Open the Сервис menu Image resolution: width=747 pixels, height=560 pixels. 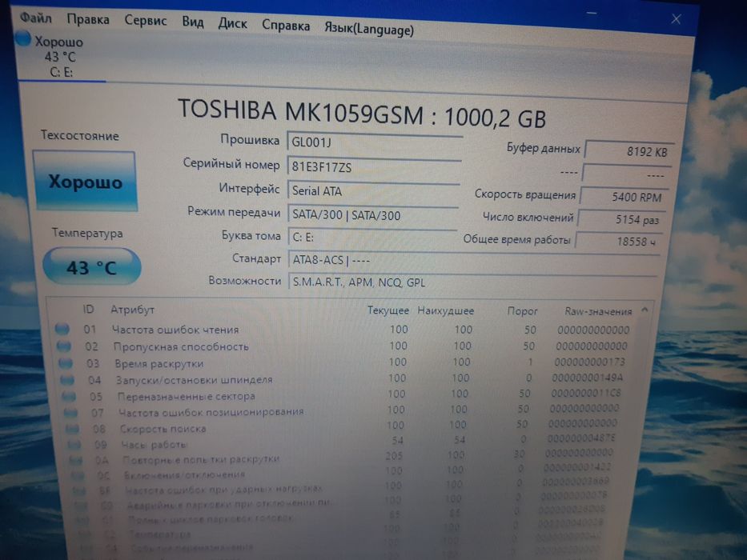(146, 21)
